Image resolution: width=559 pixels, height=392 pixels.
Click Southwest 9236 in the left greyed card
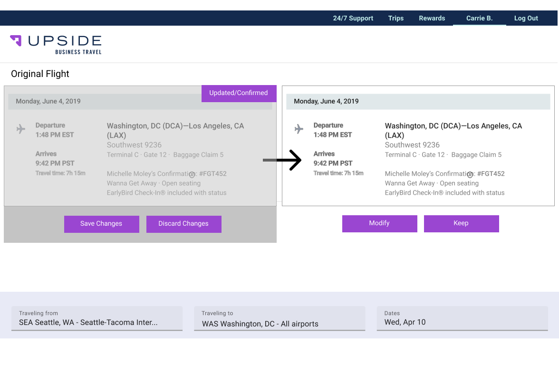[134, 145]
